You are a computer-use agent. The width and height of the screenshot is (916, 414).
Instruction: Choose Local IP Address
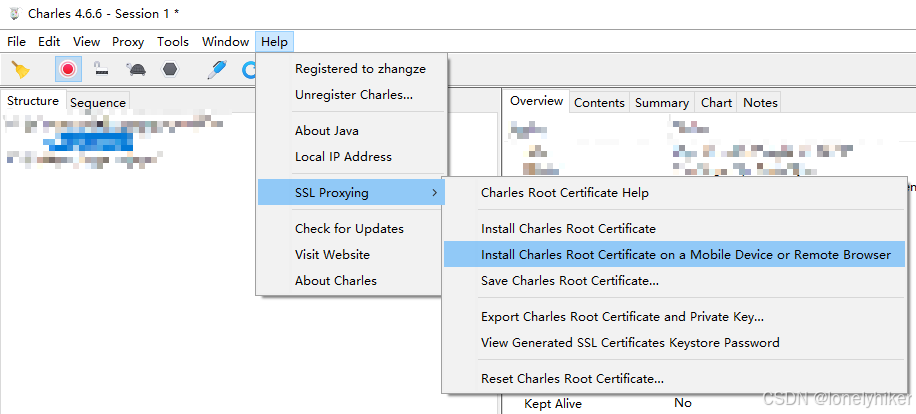click(352, 156)
